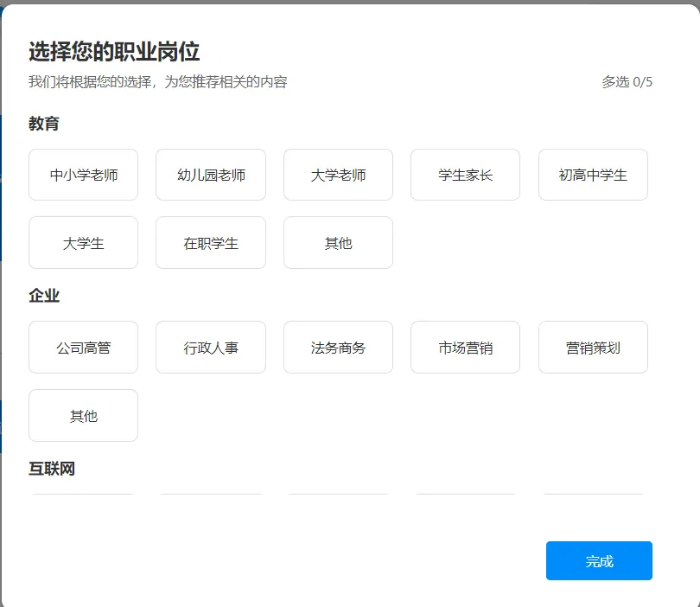The width and height of the screenshot is (700, 607).
Task: Choose 其他 under the 企业 section
Action: click(83, 415)
